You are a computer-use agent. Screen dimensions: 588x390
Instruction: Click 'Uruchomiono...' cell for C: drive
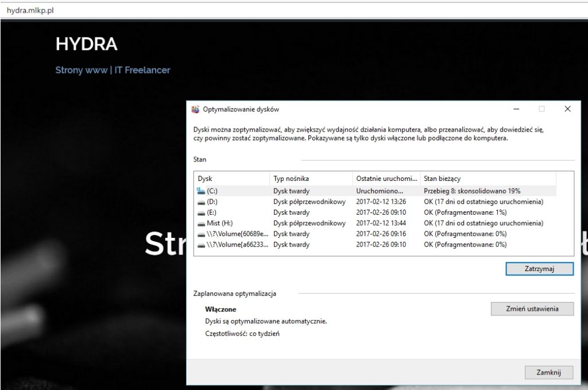(x=380, y=191)
